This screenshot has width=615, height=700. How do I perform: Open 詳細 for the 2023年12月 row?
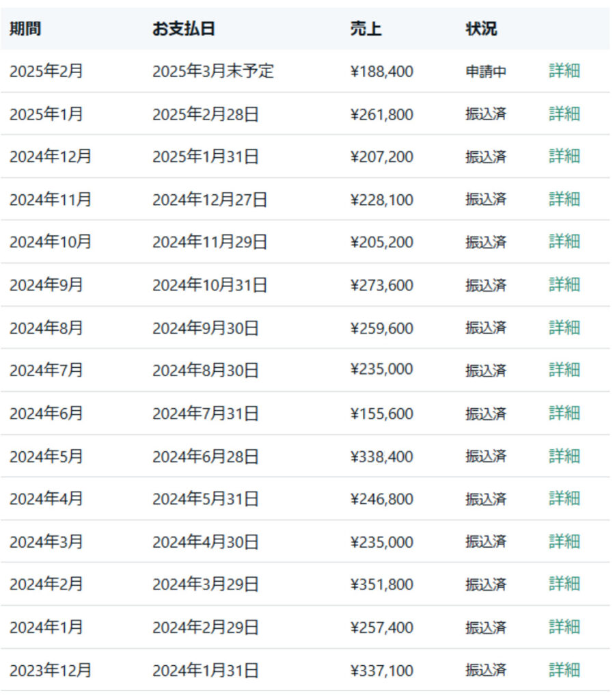(564, 670)
